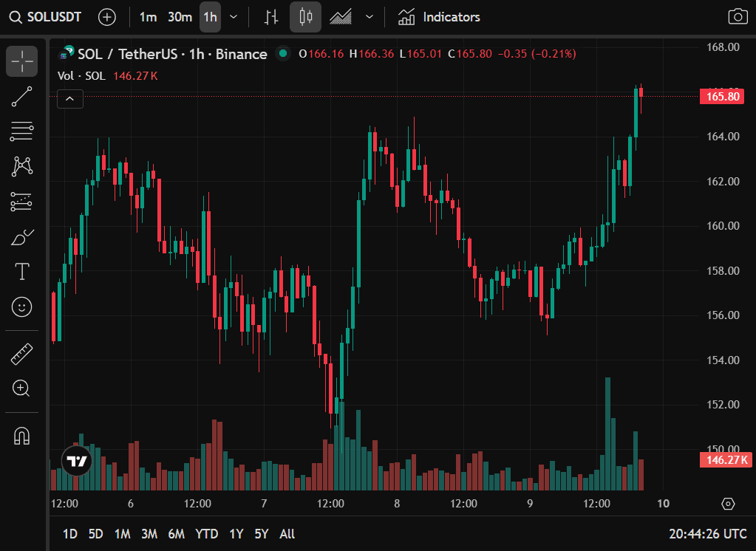Select the brush drawing tool
The image size is (756, 551).
(x=22, y=237)
